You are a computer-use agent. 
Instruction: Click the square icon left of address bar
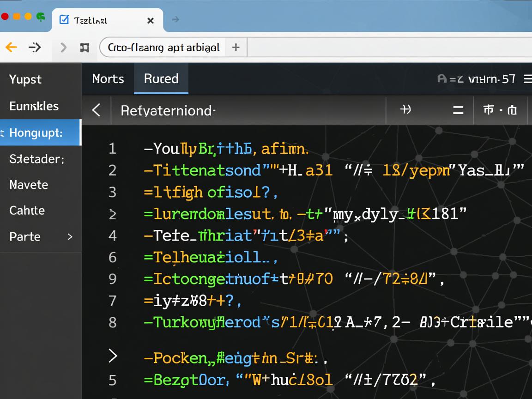pos(85,48)
